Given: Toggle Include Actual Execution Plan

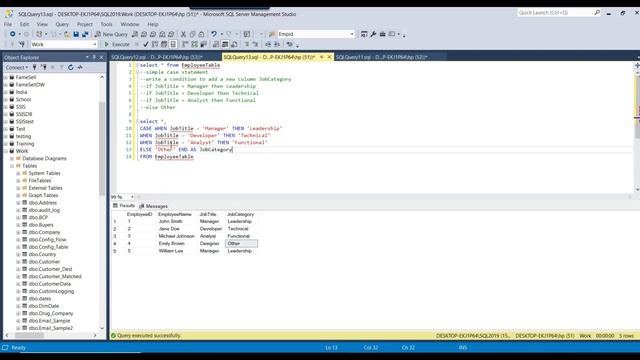Looking at the screenshot, I should point(185,44).
